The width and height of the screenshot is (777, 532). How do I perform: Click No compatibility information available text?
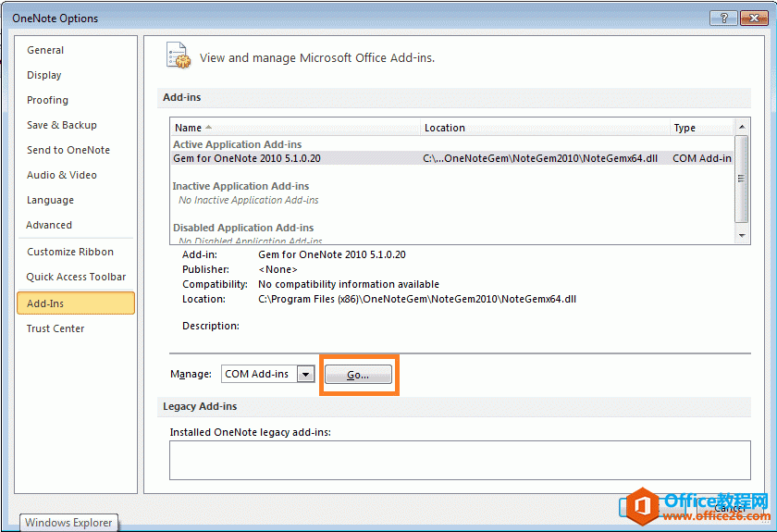tap(349, 284)
